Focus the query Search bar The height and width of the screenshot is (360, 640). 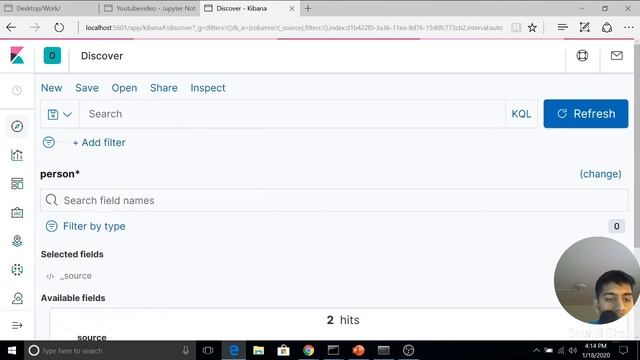[x=292, y=114]
